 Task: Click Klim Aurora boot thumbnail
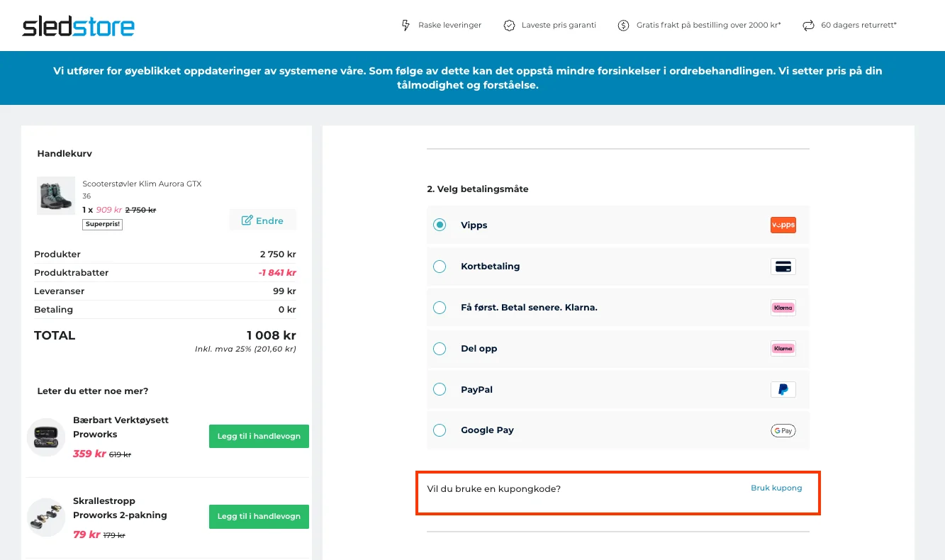56,196
